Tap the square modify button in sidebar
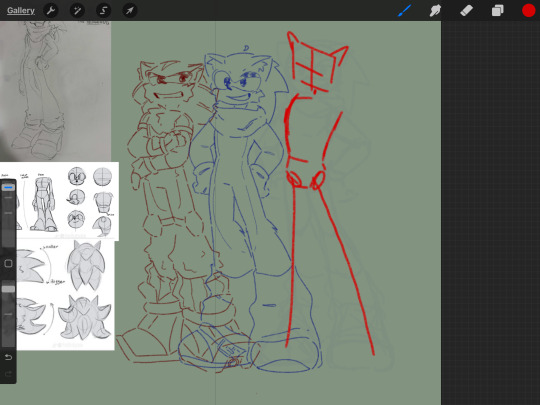This screenshot has height=405, width=540. 8,264
